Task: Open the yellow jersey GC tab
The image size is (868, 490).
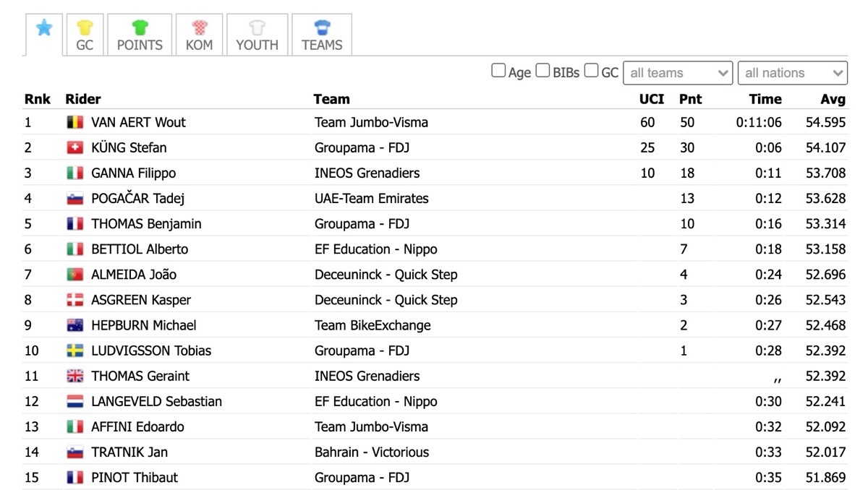Action: [x=85, y=35]
